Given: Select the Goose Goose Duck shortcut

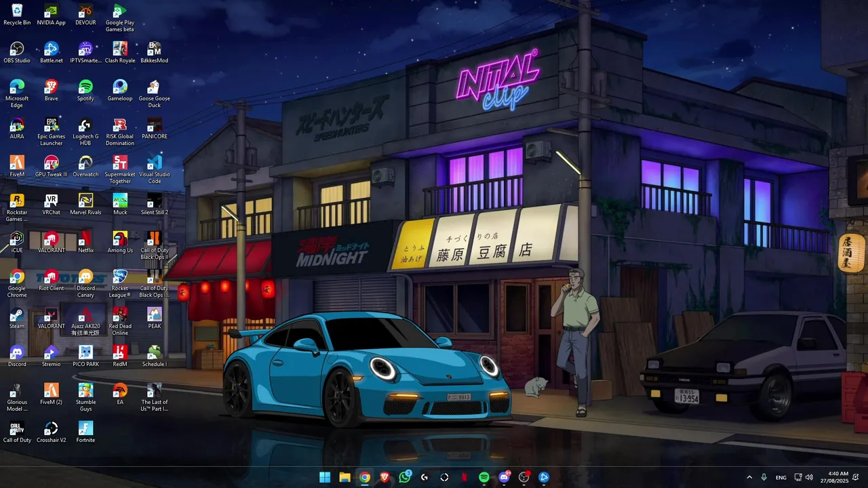Looking at the screenshot, I should coord(155,94).
